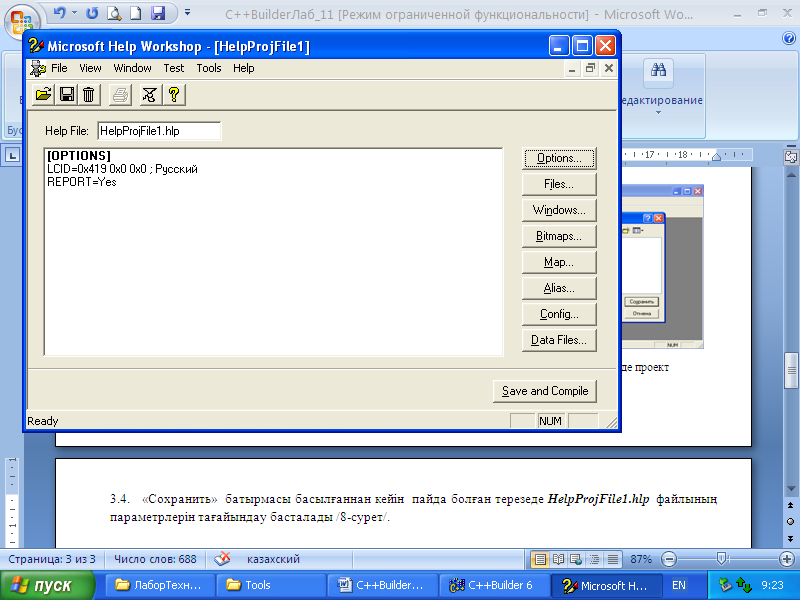Screen dimensions: 800x600
Task: Open Word help with the blue question icon
Action: 789,38
